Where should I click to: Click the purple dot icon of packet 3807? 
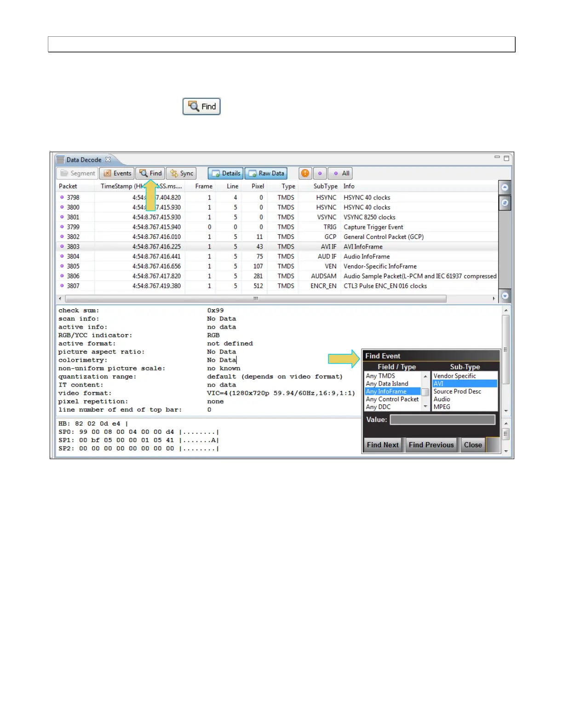coord(62,286)
